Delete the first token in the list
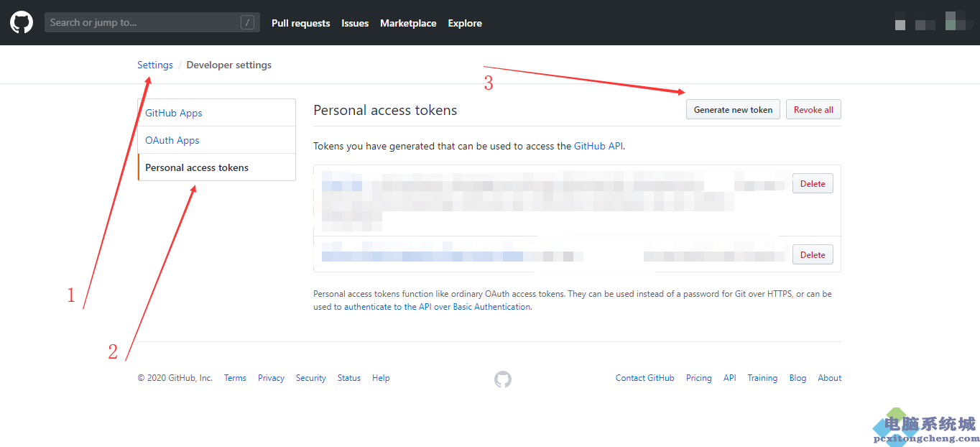 coord(813,183)
